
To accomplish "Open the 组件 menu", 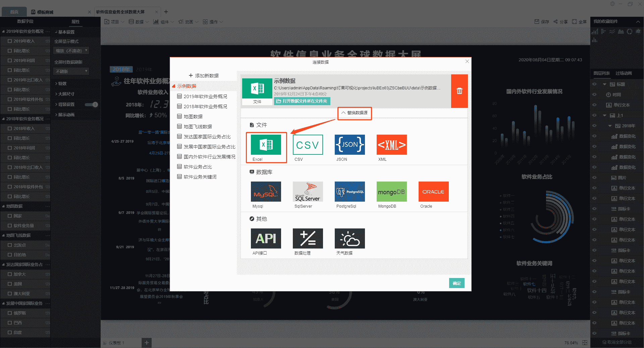I will coord(164,22).
